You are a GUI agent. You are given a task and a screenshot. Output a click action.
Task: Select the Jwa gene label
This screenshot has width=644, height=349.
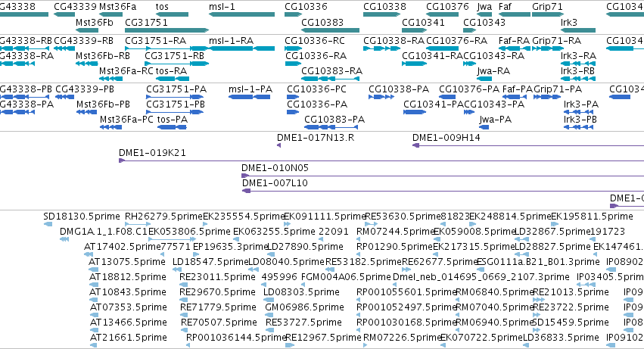pos(484,7)
